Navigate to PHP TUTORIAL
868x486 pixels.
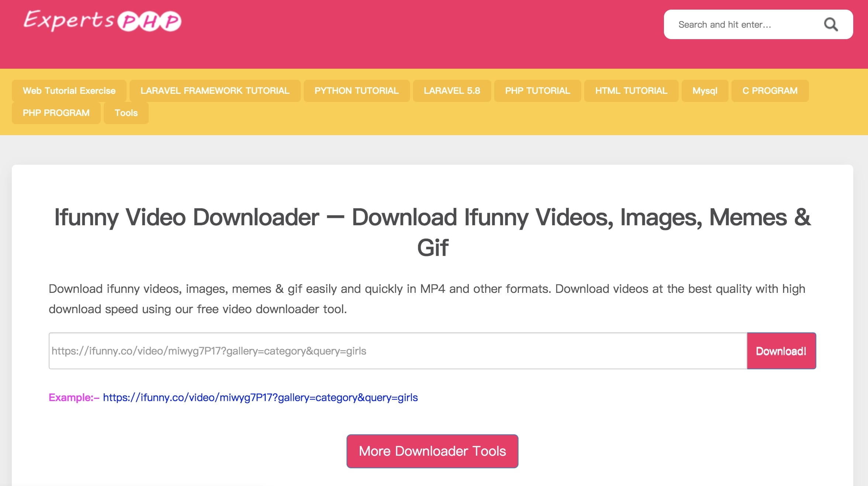[x=537, y=90]
